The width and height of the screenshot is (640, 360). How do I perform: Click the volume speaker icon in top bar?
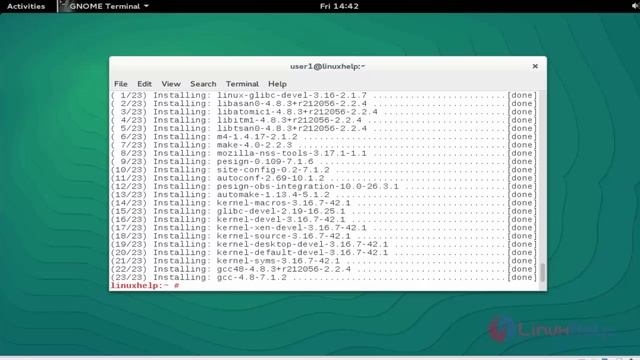[x=635, y=6]
